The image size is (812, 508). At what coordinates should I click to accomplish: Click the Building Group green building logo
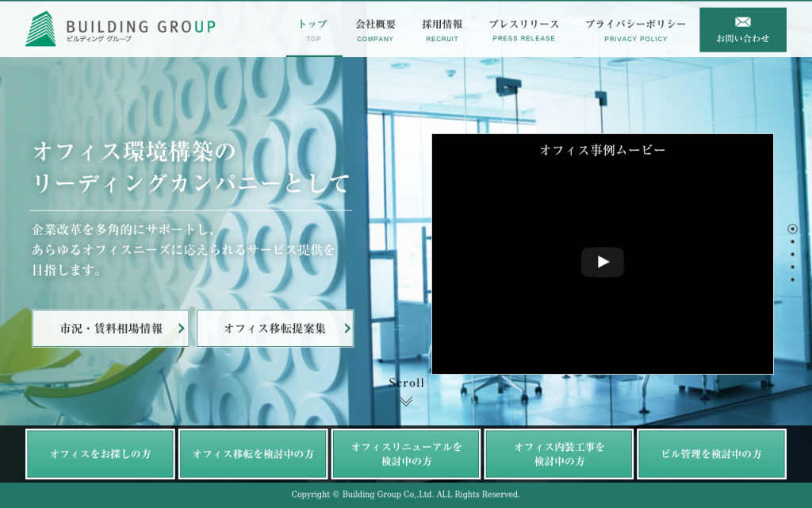pos(41,29)
